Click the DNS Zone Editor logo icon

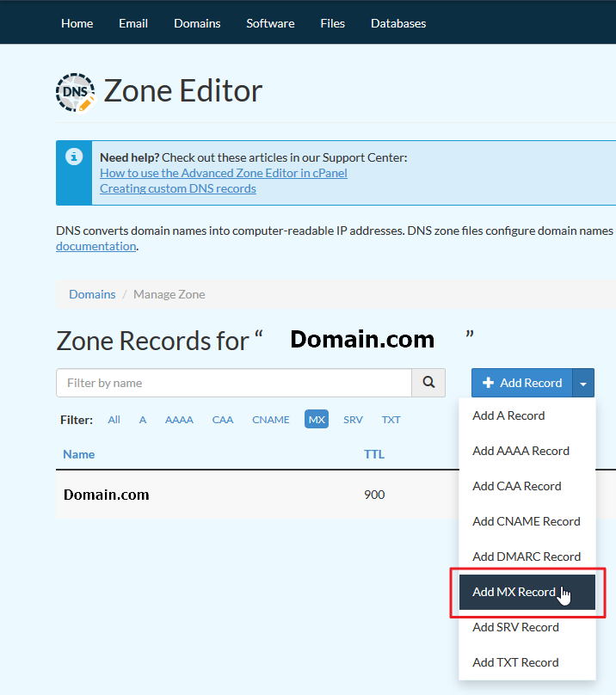coord(75,91)
